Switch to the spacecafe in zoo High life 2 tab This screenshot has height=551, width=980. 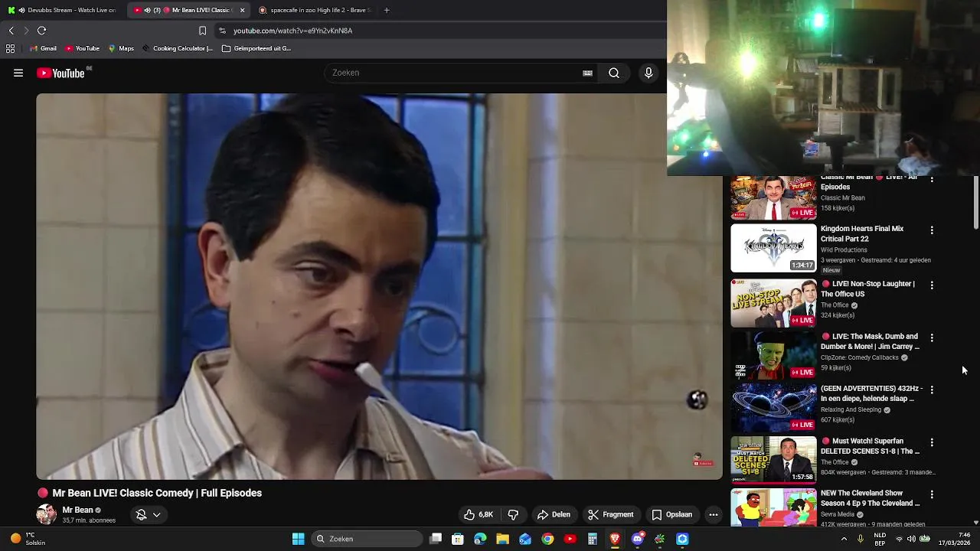[315, 10]
